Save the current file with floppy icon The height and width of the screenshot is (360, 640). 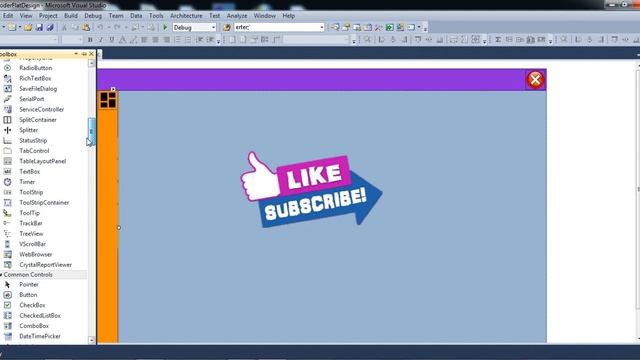pyautogui.click(x=39, y=27)
